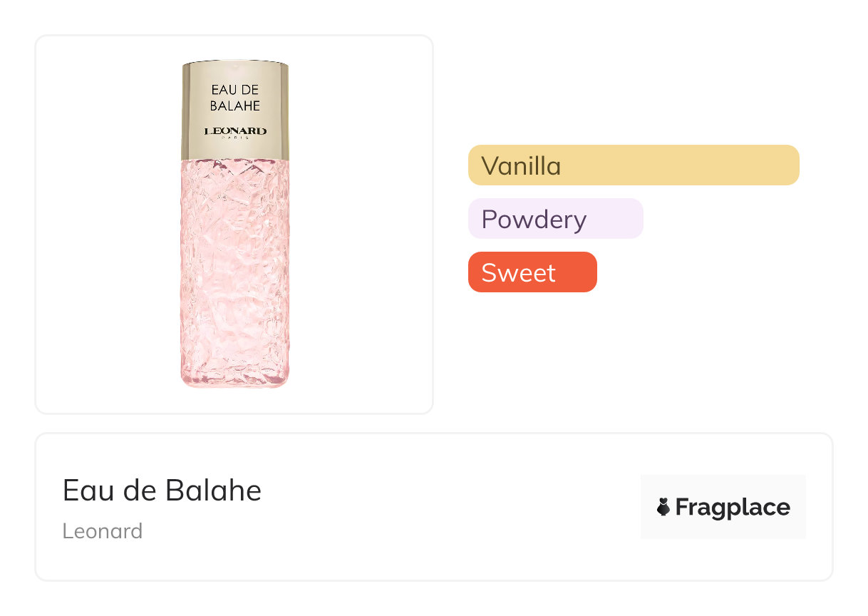
Task: Click the gold cap of the perfume bottle
Action: point(235,75)
